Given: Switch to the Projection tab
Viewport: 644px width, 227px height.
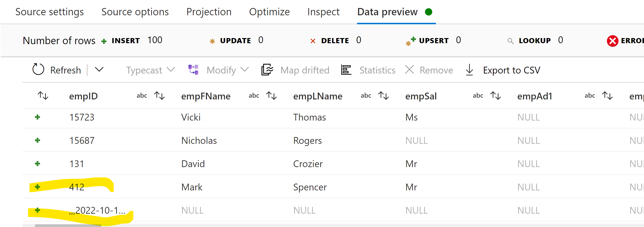Looking at the screenshot, I should (209, 12).
